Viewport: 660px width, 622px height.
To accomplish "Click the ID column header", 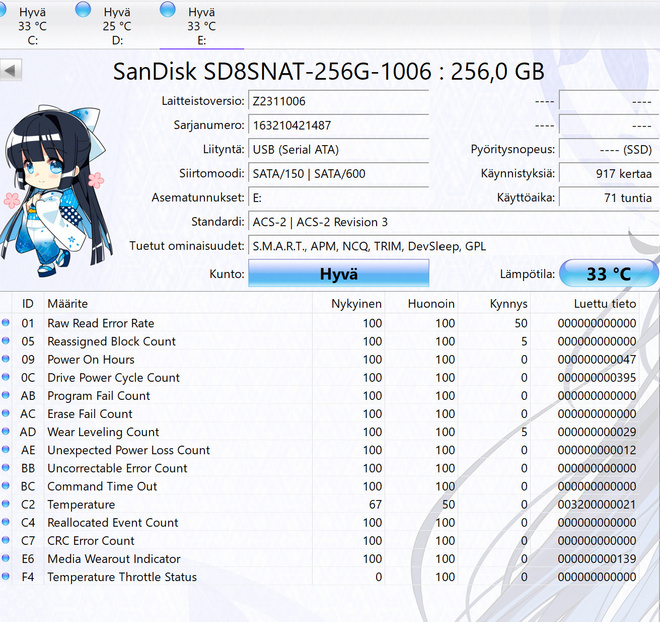I will click(27, 303).
